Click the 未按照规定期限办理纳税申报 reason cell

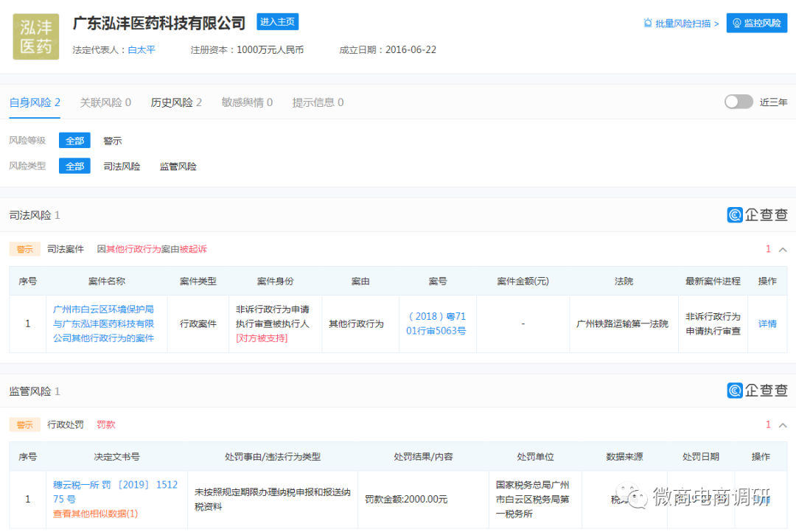[x=273, y=500]
